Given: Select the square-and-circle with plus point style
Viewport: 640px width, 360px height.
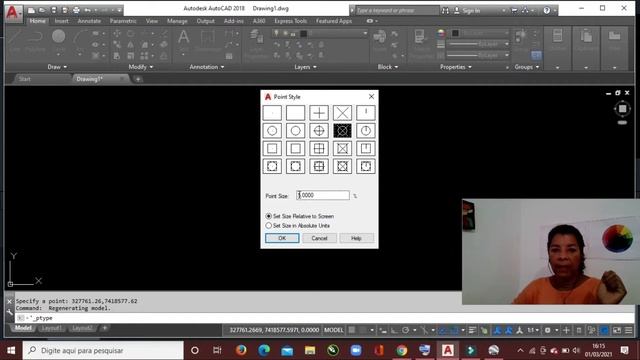Looking at the screenshot, I should click(319, 166).
